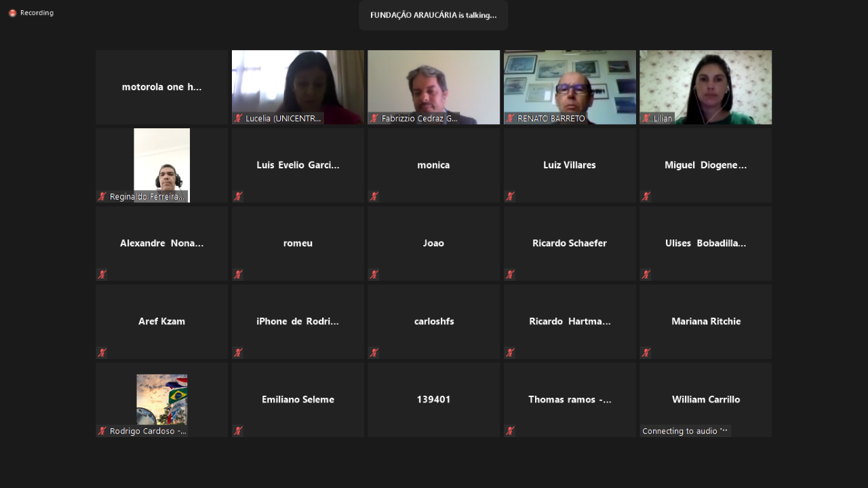868x488 pixels.
Task: Click the muted mic icon on Reginaldo Ferreira's tile
Action: [102, 196]
